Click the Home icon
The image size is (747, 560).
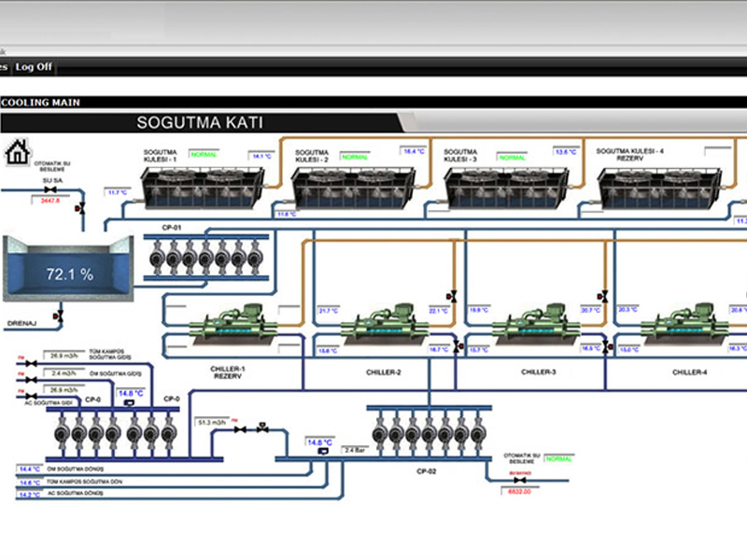[18, 152]
